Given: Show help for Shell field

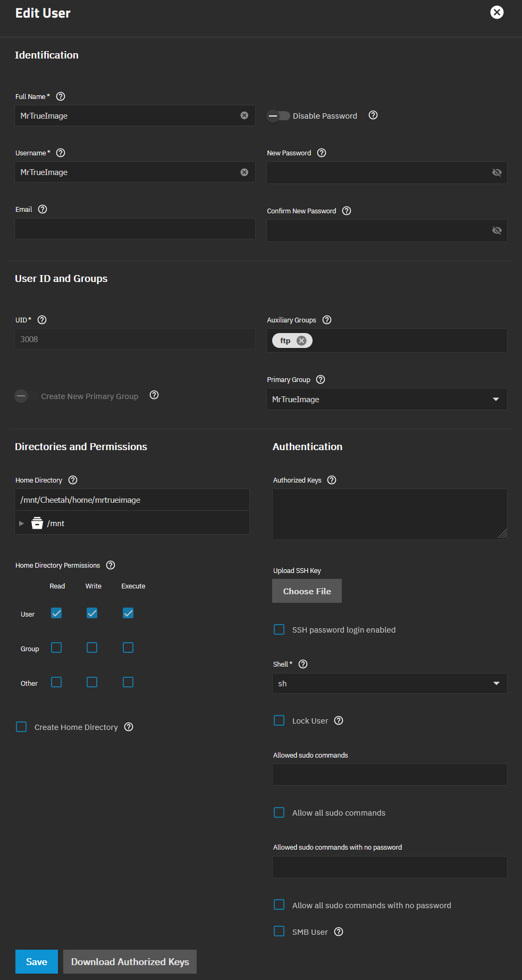Looking at the screenshot, I should click(x=303, y=664).
